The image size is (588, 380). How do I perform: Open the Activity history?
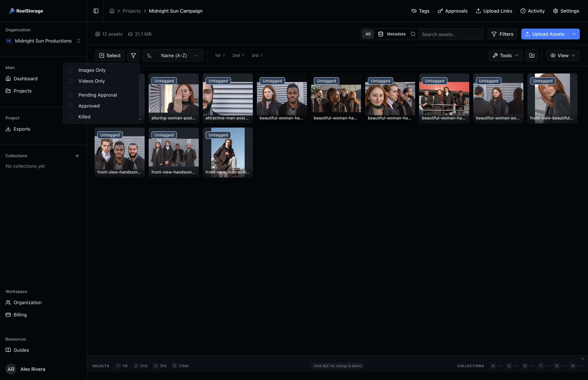[533, 11]
